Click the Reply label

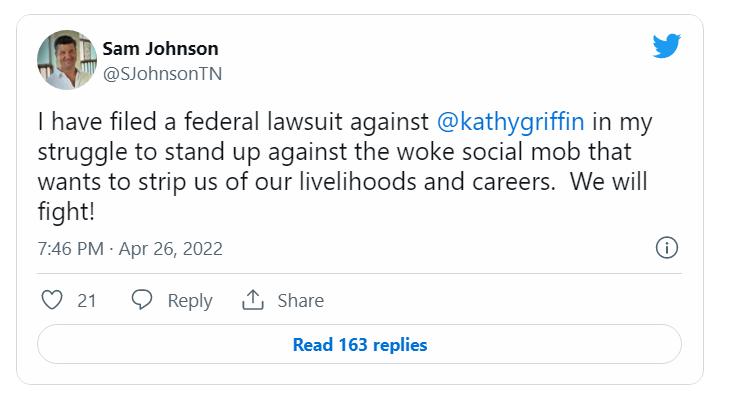click(x=190, y=301)
